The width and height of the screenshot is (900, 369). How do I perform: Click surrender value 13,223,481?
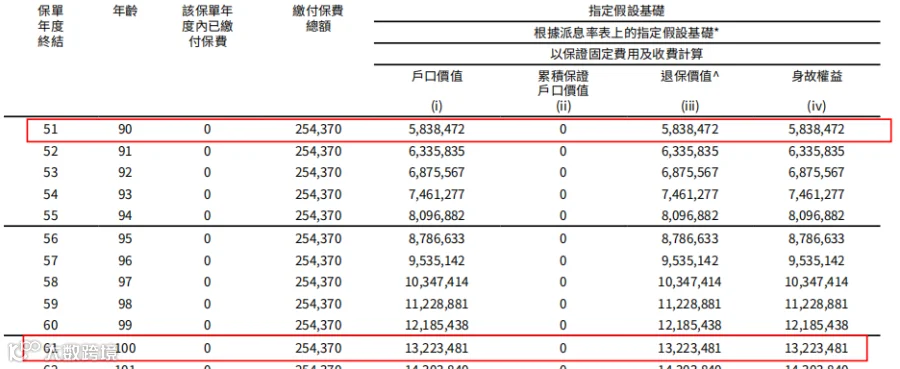point(689,348)
